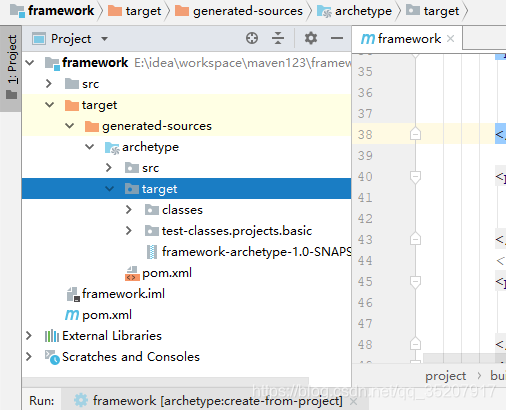Toggle code fold marker at line 48
506x410 pixels.
coord(415,344)
